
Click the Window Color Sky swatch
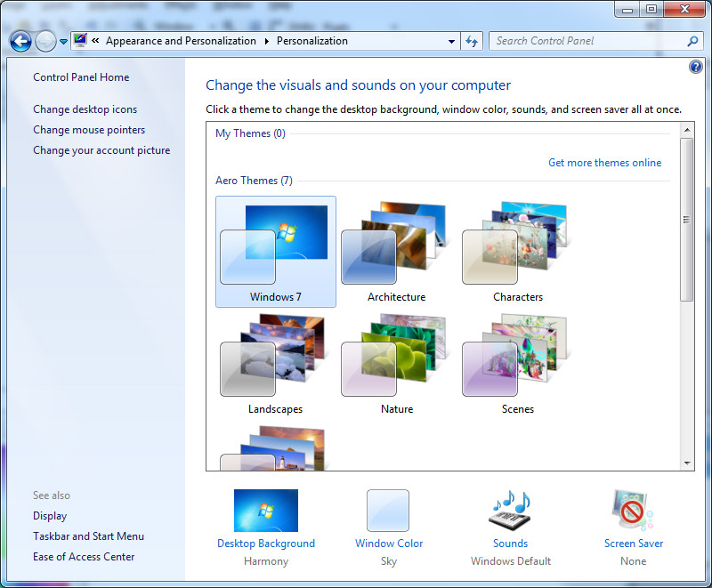388,511
